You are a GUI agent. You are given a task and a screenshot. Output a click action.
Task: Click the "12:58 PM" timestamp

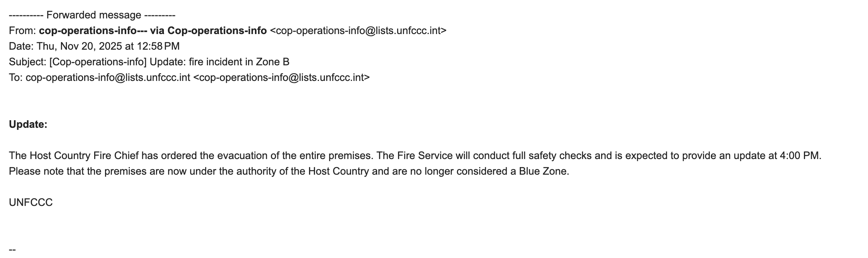pos(158,46)
